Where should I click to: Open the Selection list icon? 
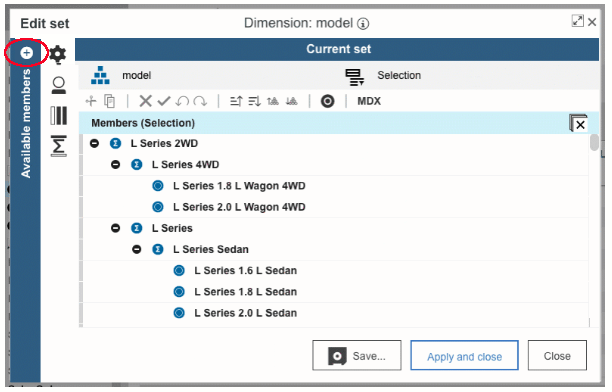point(355,77)
